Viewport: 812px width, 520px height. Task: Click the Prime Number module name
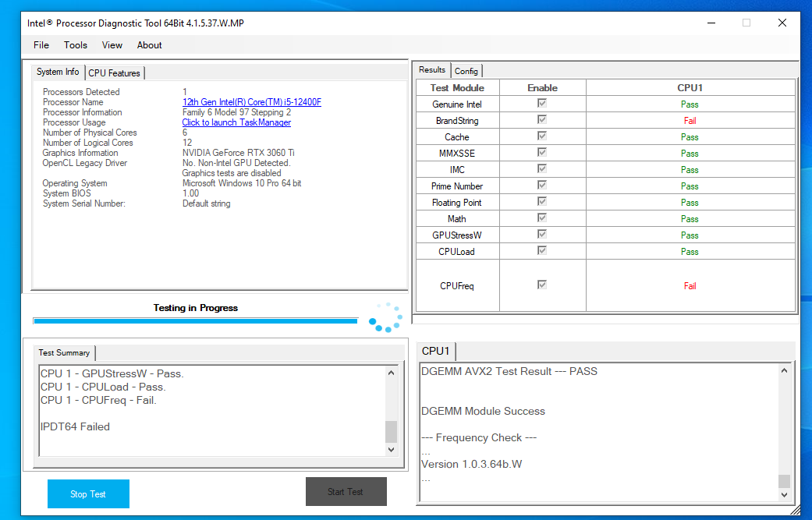pyautogui.click(x=457, y=186)
